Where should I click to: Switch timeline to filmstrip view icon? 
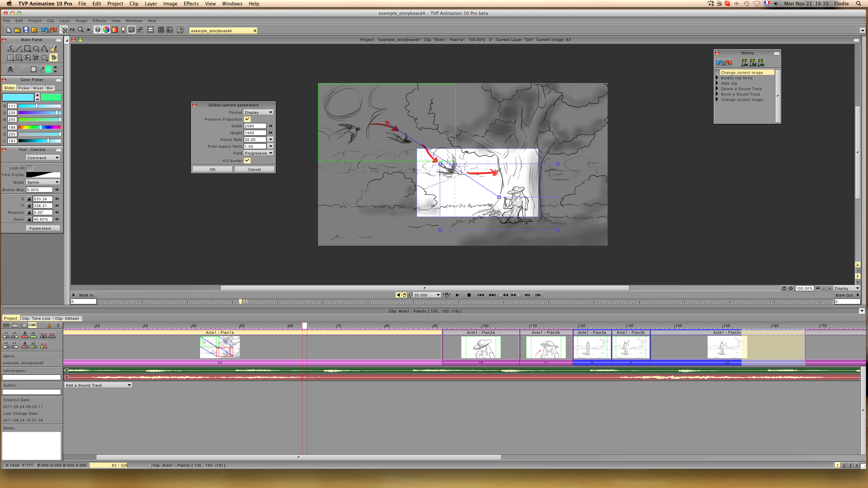click(x=33, y=325)
